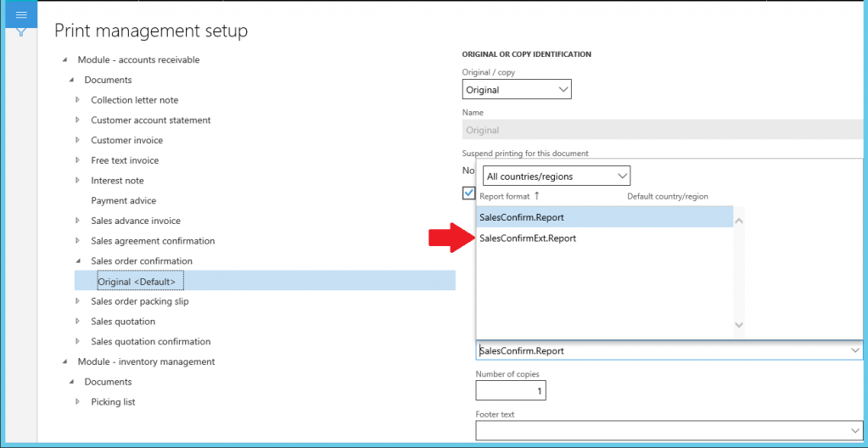
Task: Choose SalesConfirm.Report from the list
Action: (604, 217)
